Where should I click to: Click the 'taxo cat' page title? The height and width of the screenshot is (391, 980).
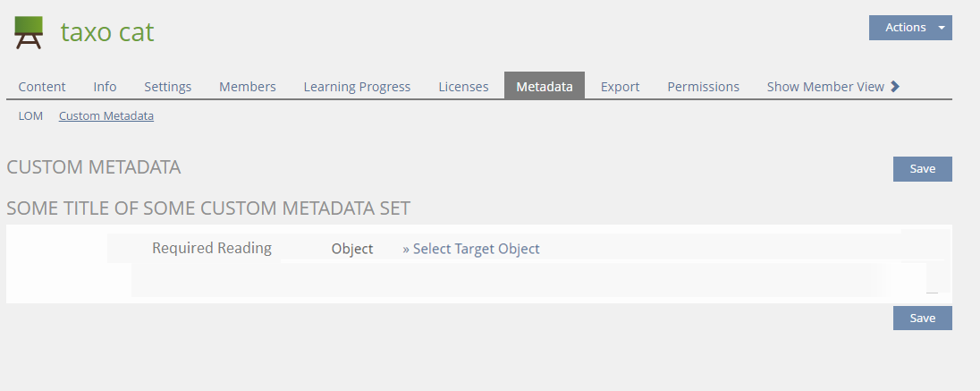pos(107,32)
